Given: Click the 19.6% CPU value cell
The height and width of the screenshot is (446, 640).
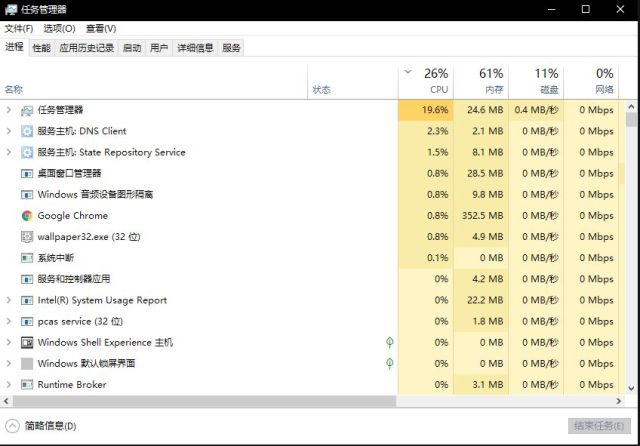Looking at the screenshot, I should point(426,110).
